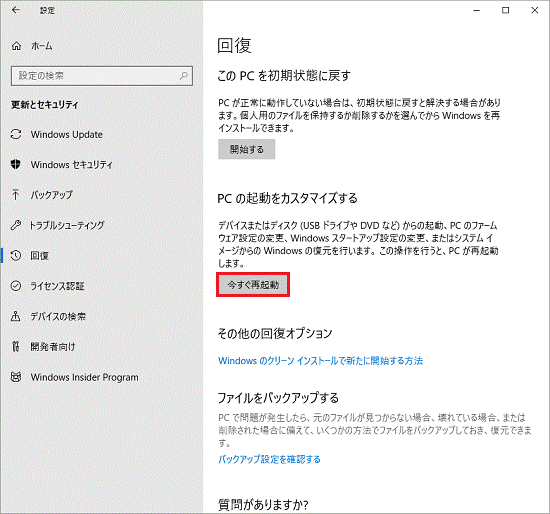Screen dimensions: 550x514
Task: Click the 更新とセキュリティ section label
Action: (x=45, y=105)
